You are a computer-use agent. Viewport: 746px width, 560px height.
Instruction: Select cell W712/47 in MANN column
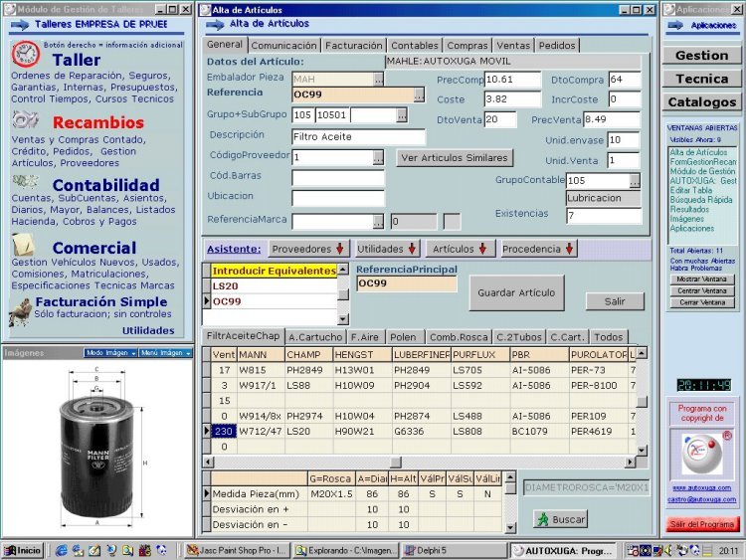[261, 431]
